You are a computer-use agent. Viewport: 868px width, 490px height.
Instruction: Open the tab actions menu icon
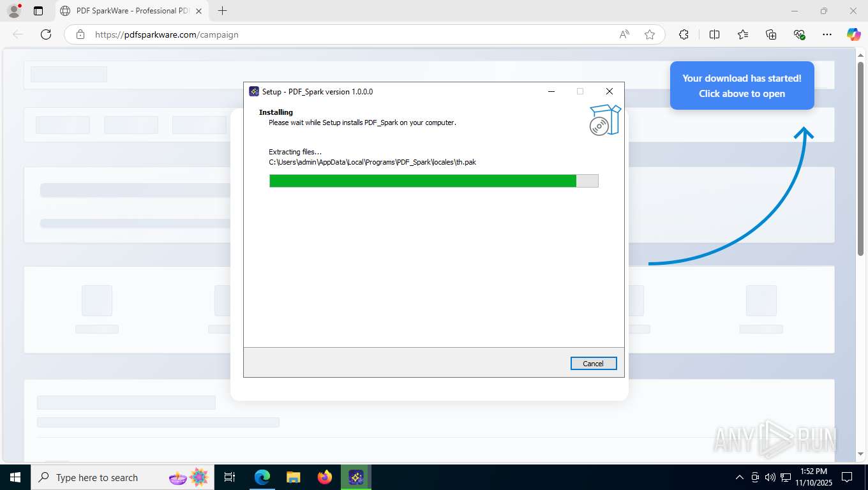click(x=38, y=11)
